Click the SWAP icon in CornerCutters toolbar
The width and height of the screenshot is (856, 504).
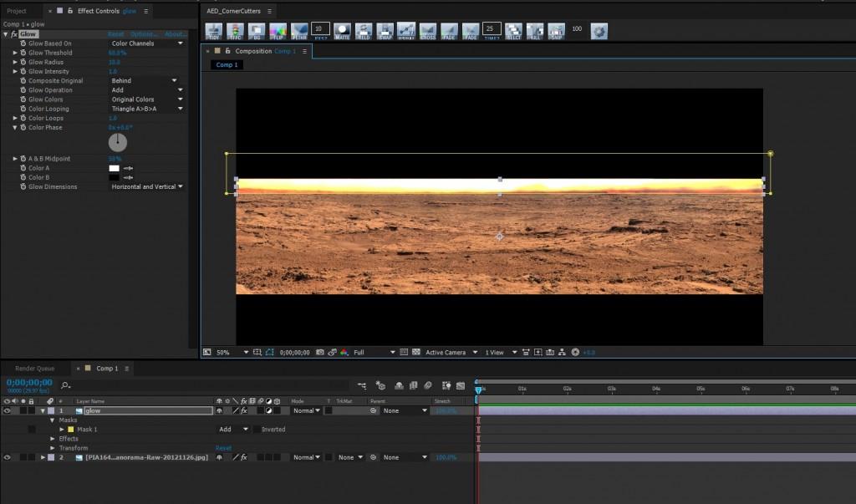[385, 31]
